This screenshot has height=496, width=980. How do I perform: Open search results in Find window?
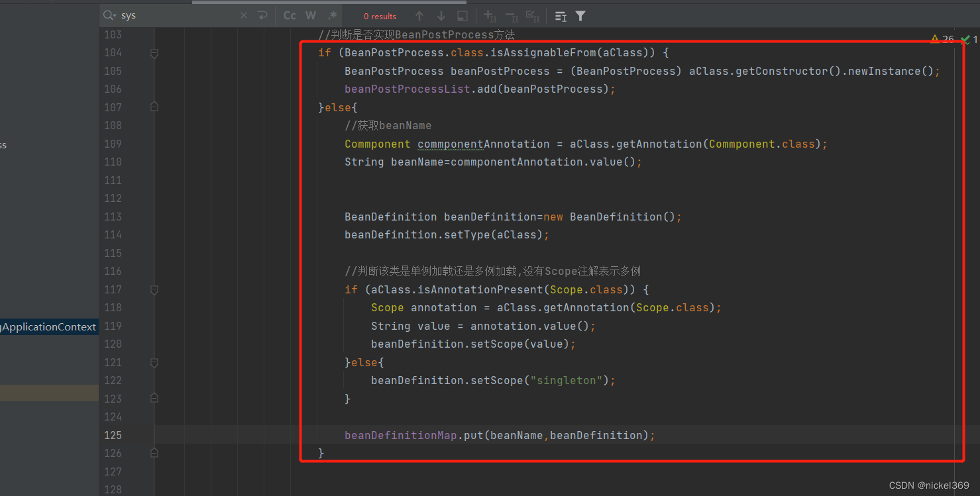coord(463,16)
